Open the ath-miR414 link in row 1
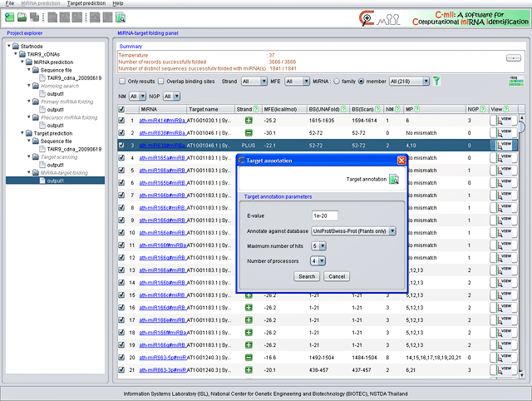532x401 pixels. (163, 121)
